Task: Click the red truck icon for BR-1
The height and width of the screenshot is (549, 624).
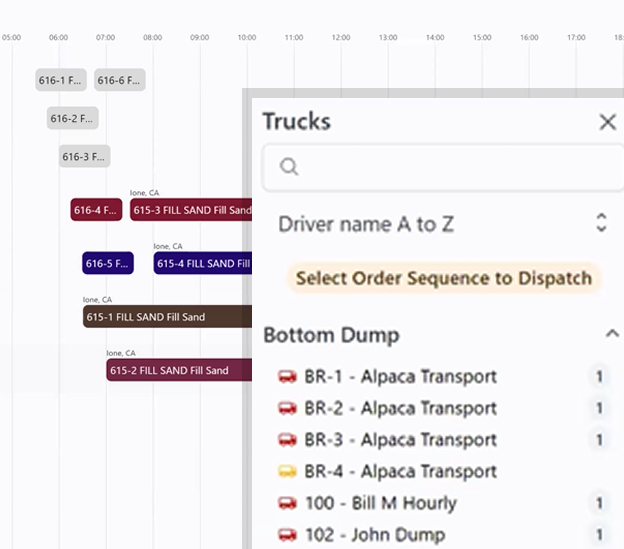Action: [x=287, y=376]
